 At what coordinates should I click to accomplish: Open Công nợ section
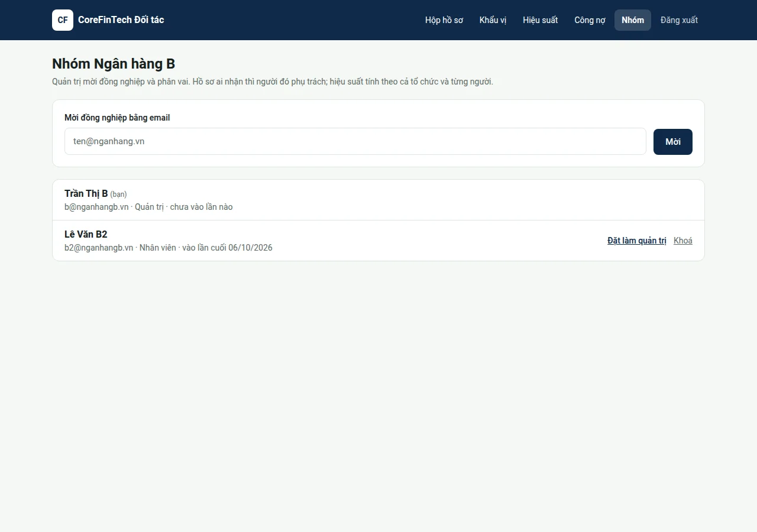pos(590,20)
